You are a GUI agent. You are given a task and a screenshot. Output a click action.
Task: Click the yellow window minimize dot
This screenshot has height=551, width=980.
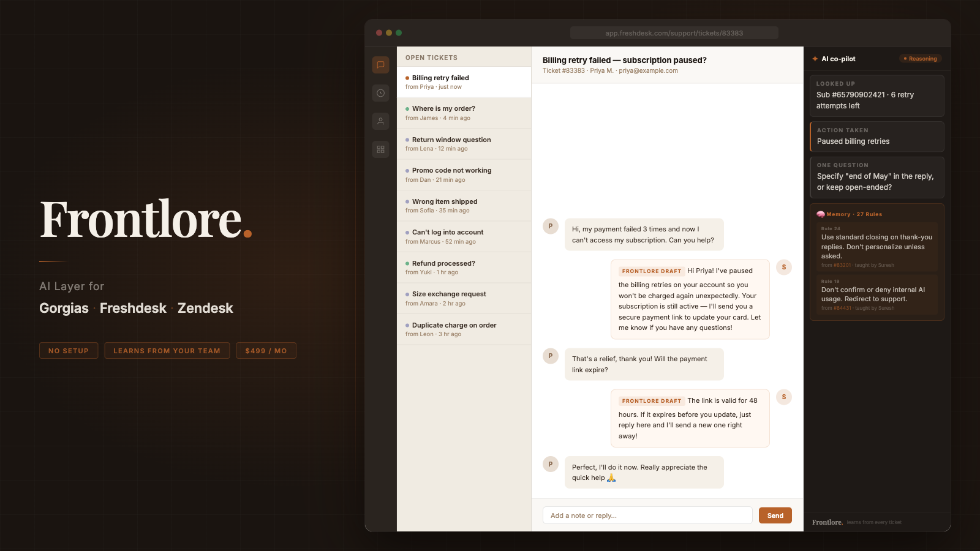click(x=389, y=33)
